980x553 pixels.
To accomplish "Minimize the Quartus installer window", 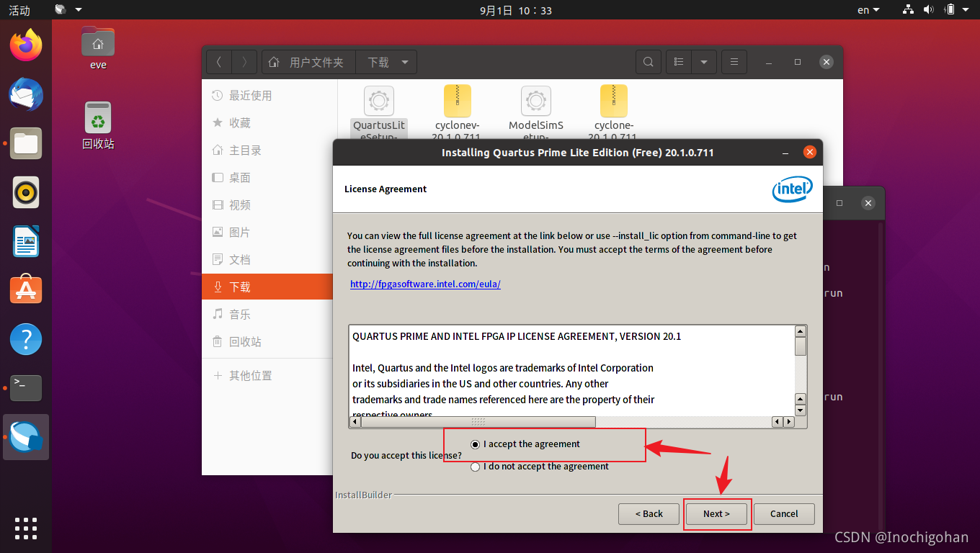I will (x=784, y=153).
